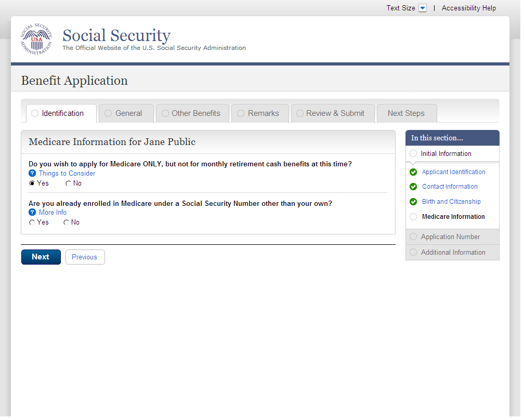524x420 pixels.
Task: Choose No for already enrolled in Medicare
Action: 67,222
